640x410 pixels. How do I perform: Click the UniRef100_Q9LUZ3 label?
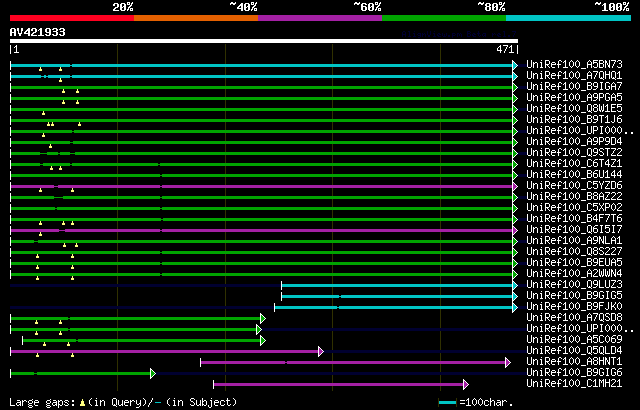pyautogui.click(x=574, y=285)
